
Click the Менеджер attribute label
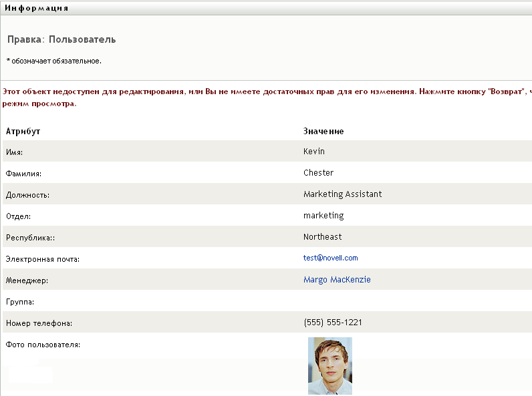(27, 280)
